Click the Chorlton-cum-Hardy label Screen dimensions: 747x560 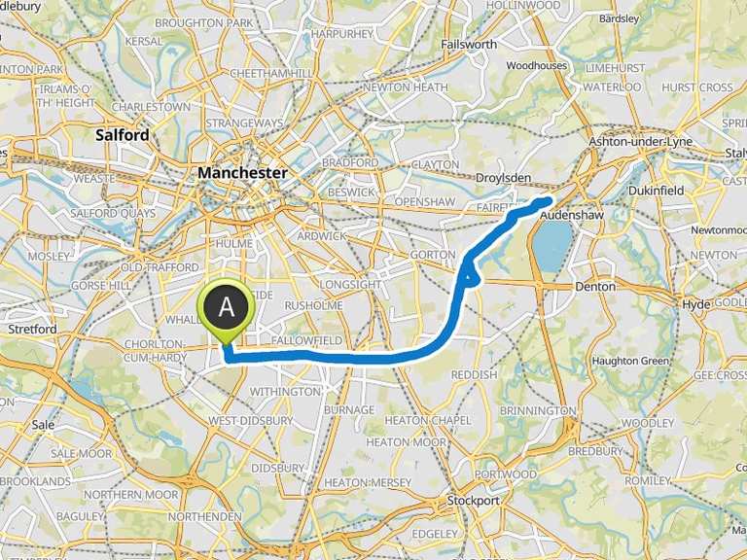tap(155, 350)
